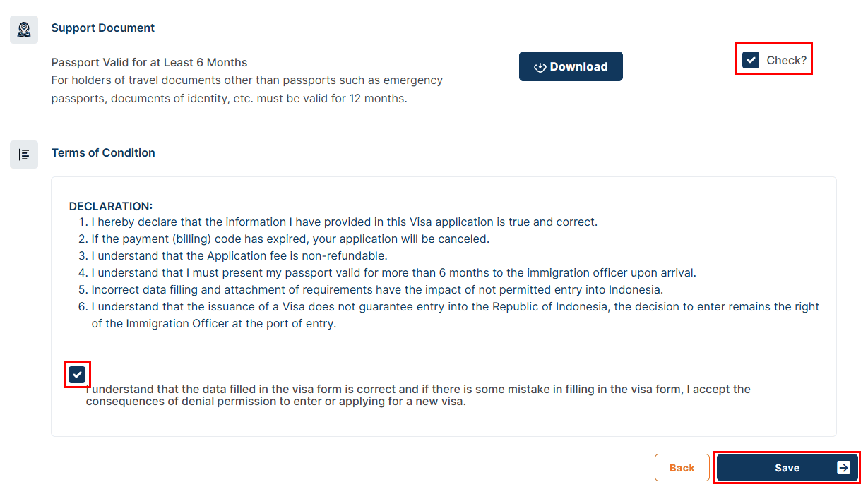The image size is (868, 489).
Task: Click note about emergency passports valid 12 months
Action: (x=247, y=90)
